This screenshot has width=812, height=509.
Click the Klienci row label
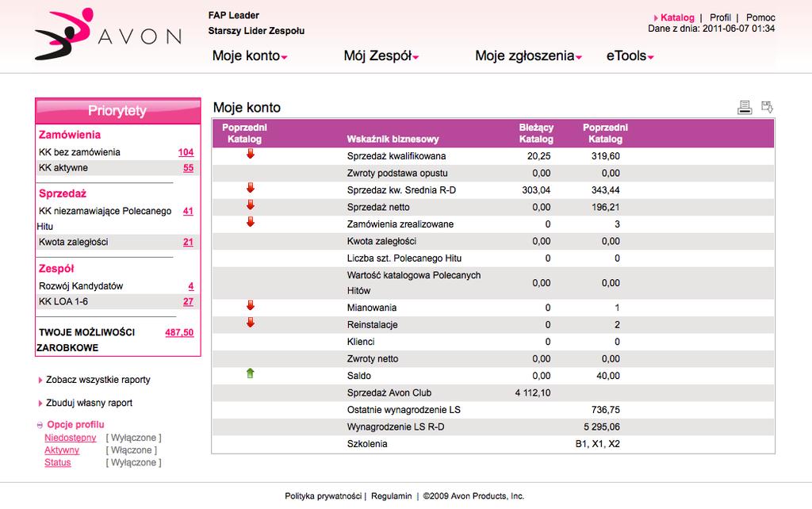361,342
